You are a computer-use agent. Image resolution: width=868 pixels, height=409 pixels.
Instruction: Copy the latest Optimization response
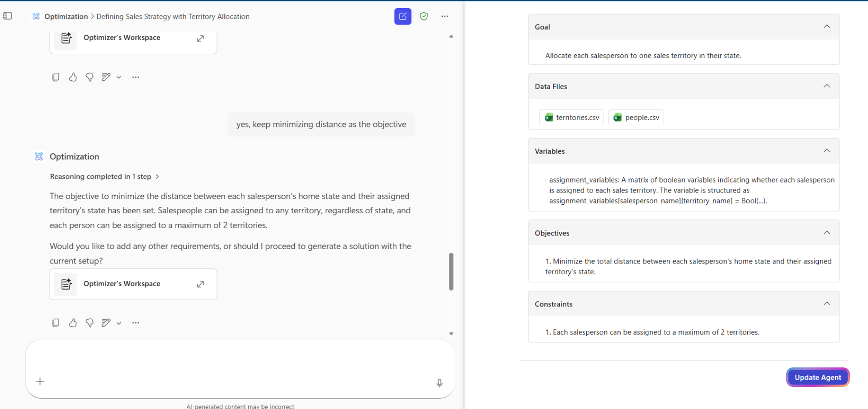pos(56,323)
